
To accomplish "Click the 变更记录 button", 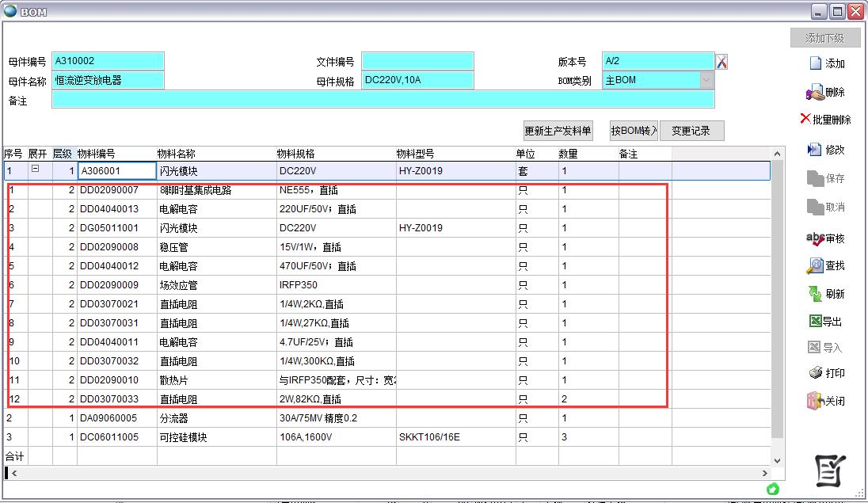I will (691, 131).
